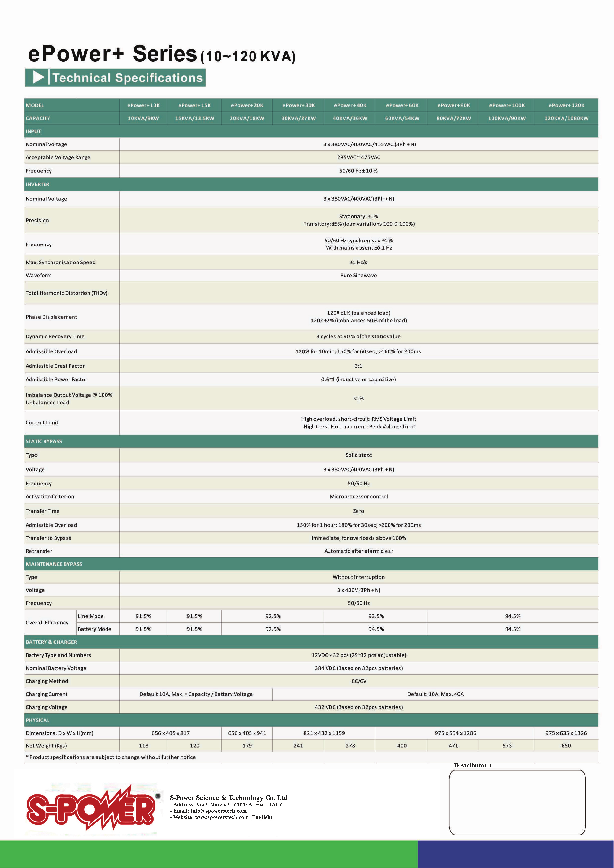Click the 384 VDC nominal battery voltage value

tap(359, 668)
